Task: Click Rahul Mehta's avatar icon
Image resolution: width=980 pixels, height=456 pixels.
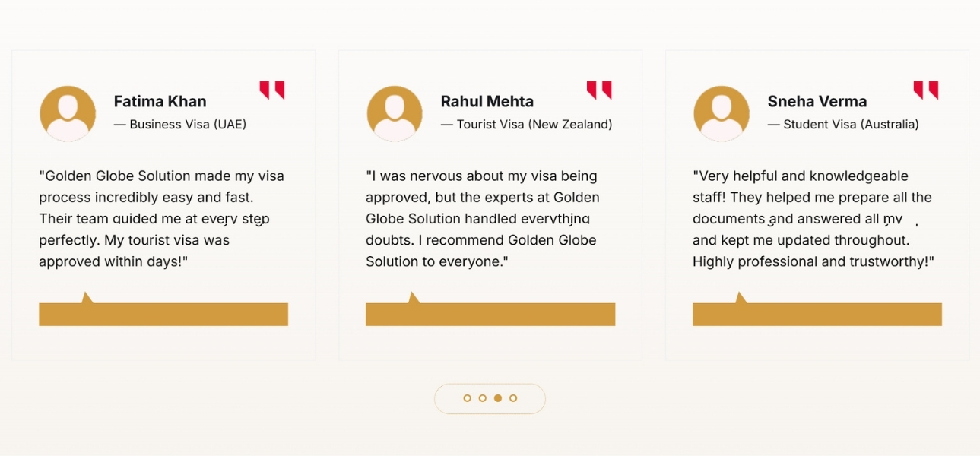Action: pos(395,114)
